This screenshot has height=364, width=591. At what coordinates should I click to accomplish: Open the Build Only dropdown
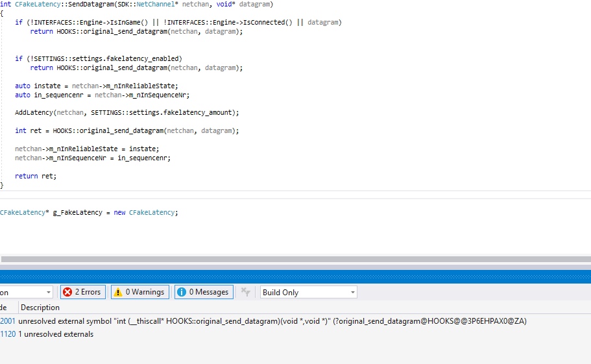pyautogui.click(x=308, y=292)
